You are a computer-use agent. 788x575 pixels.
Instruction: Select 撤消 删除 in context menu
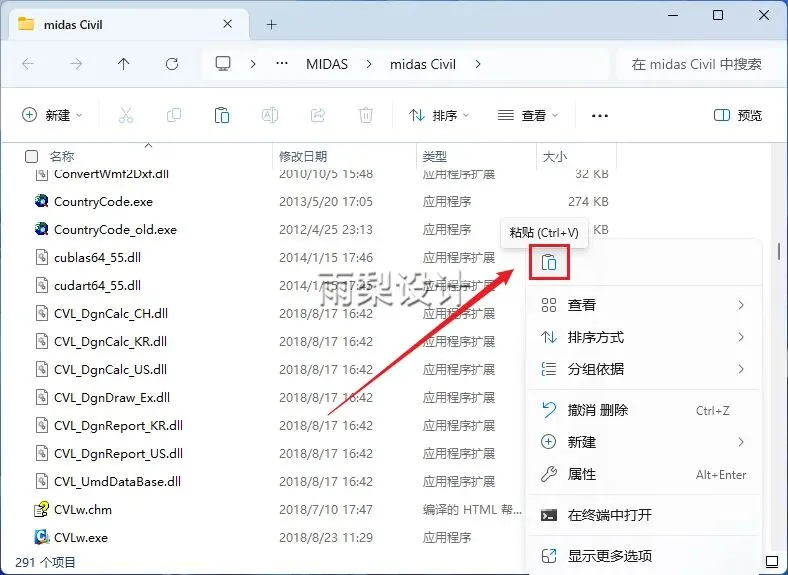(x=644, y=410)
